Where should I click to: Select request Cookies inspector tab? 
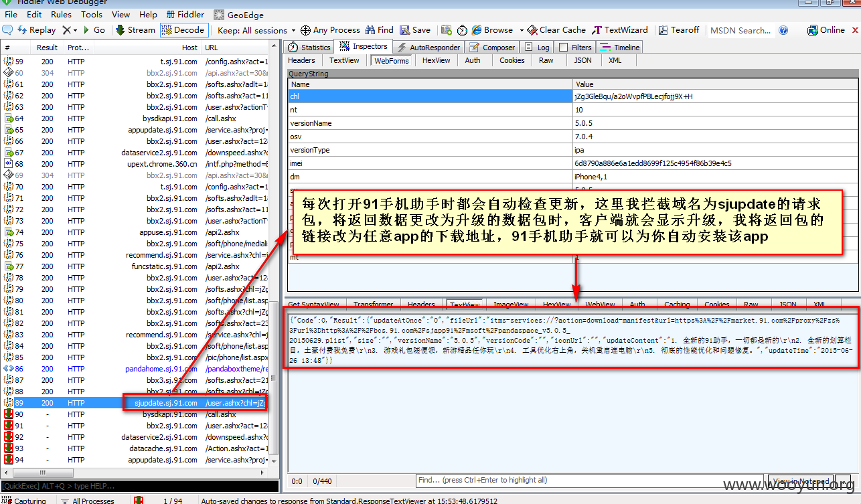coord(512,60)
